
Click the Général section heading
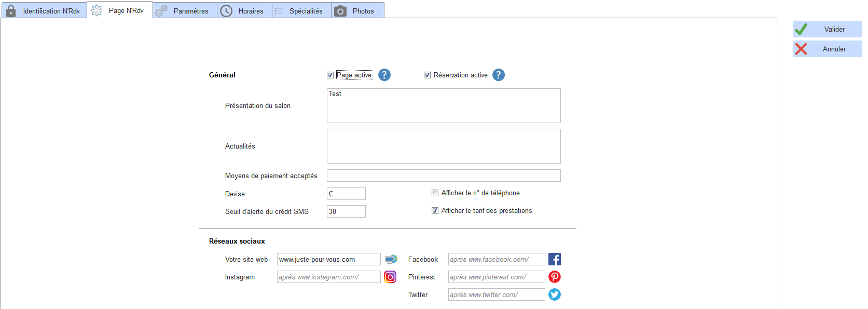point(222,75)
